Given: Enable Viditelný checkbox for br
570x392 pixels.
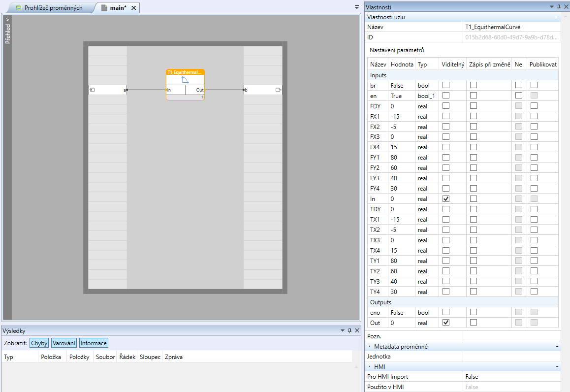Looking at the screenshot, I should point(446,85).
